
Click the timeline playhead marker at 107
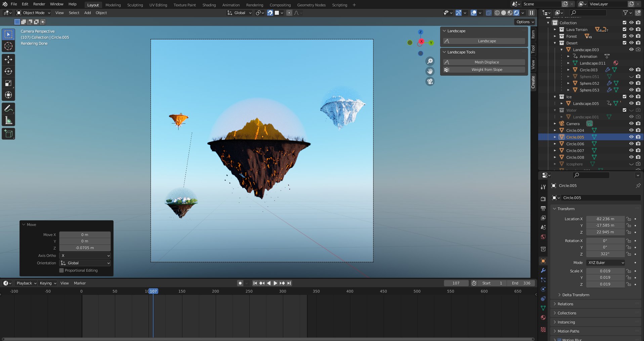[x=153, y=291]
